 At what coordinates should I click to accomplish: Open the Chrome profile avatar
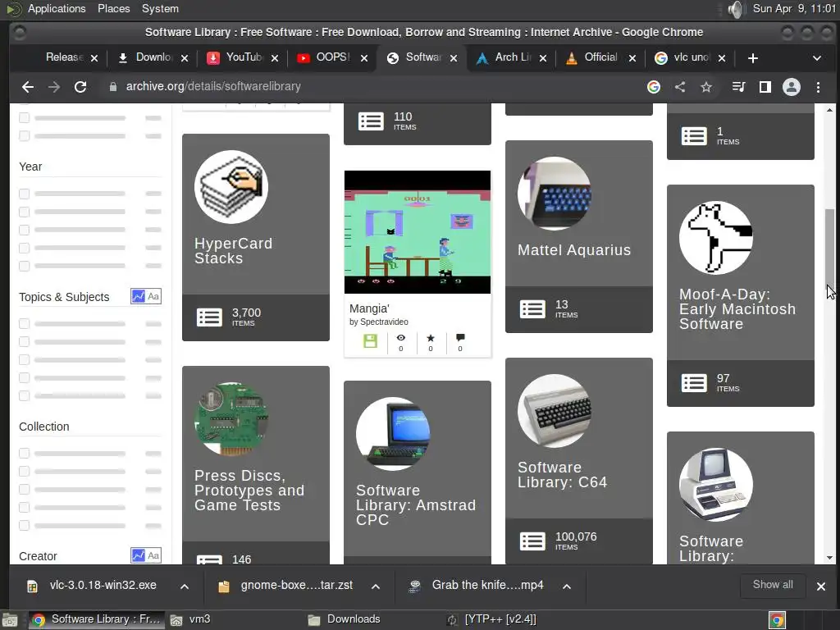[x=792, y=87]
